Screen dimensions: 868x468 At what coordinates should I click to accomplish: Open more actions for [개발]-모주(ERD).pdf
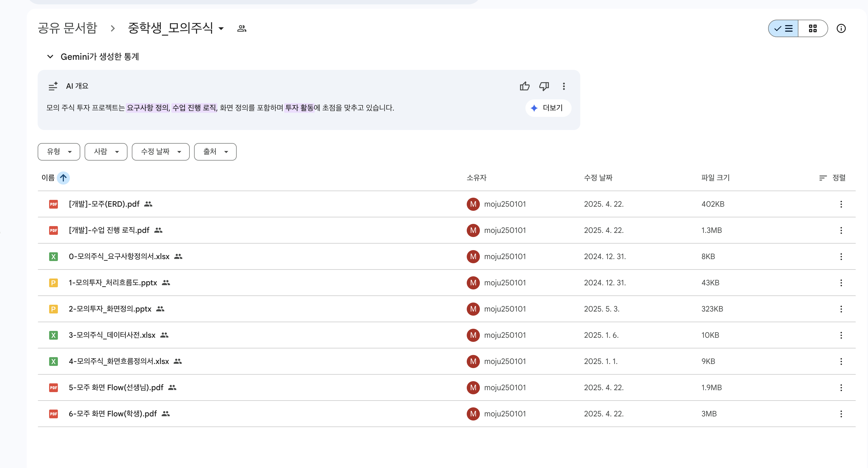tap(841, 204)
